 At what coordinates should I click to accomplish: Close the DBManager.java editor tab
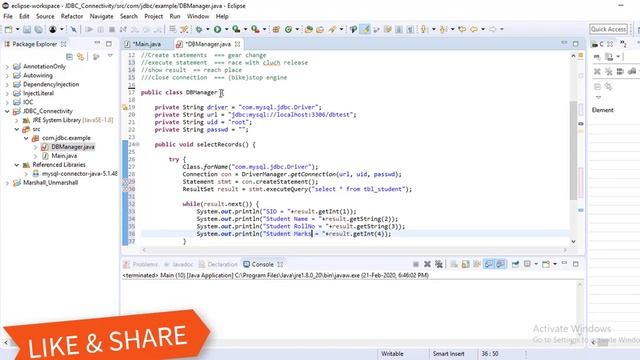[x=238, y=44]
